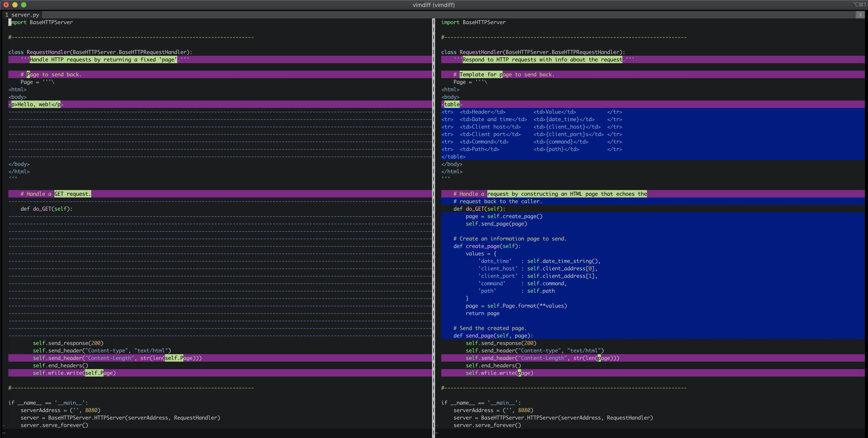The image size is (868, 438).
Task: Click 'return page' line
Action: pos(482,313)
